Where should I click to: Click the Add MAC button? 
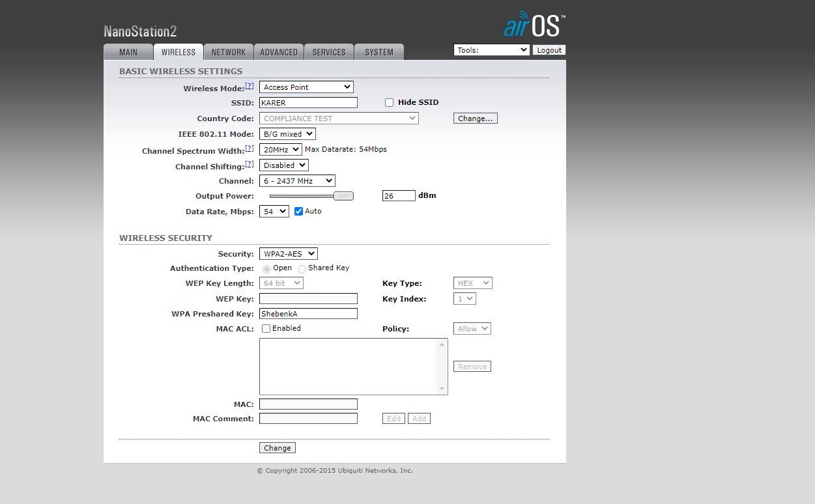419,419
